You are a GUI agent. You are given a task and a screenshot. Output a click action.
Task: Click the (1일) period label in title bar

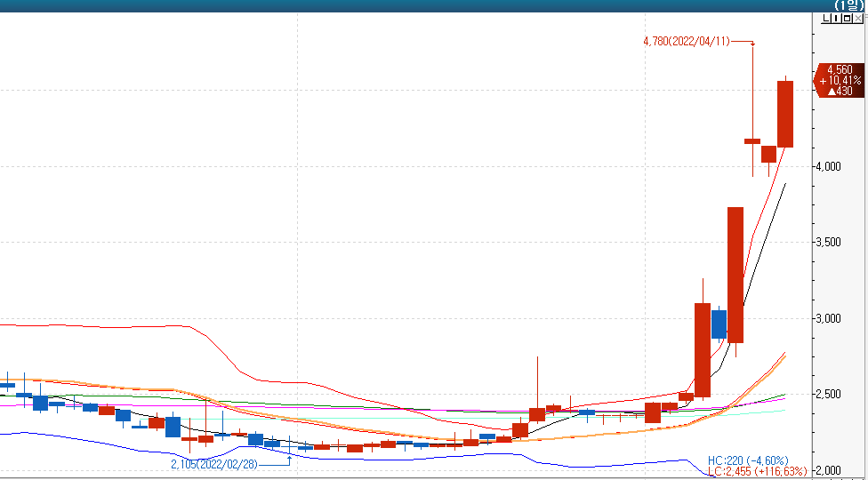click(x=849, y=5)
